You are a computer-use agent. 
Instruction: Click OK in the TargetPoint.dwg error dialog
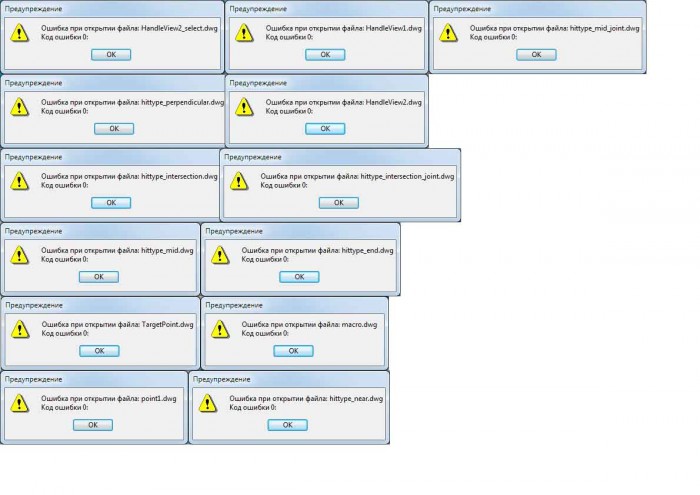(x=99, y=351)
